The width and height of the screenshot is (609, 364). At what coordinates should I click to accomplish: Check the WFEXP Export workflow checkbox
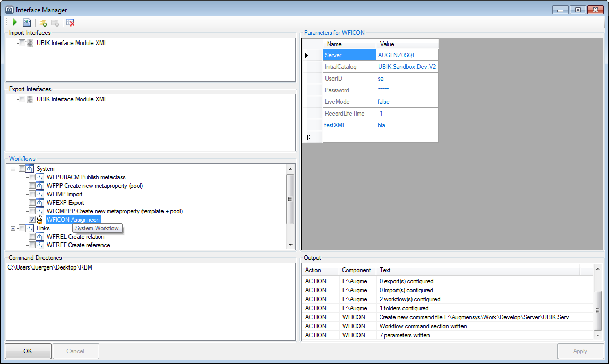coord(32,203)
